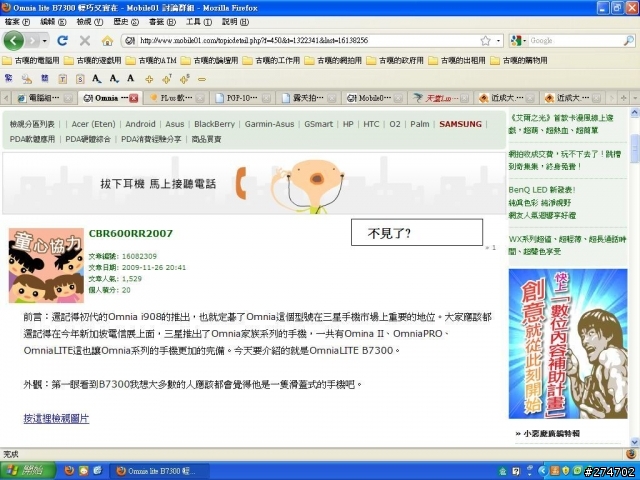640x480 pixels.
Task: Click the shield security icon in system tray
Action: coord(565,471)
